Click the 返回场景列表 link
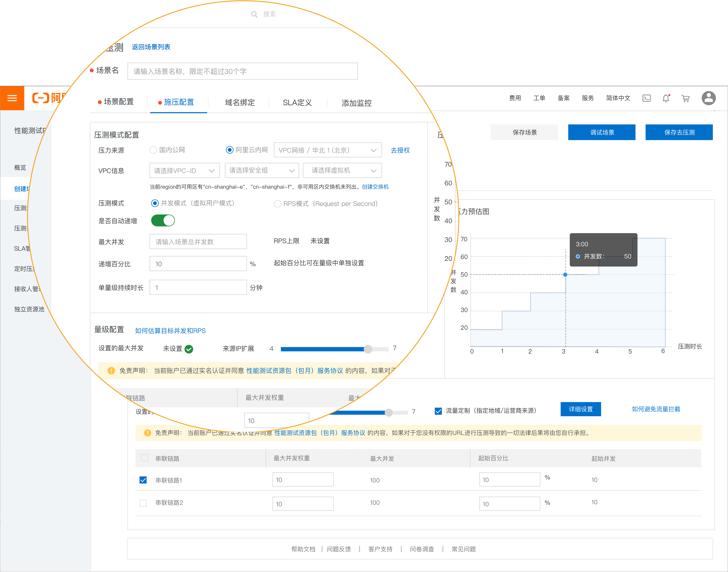Screen dimensions: 728x572 [x=151, y=47]
